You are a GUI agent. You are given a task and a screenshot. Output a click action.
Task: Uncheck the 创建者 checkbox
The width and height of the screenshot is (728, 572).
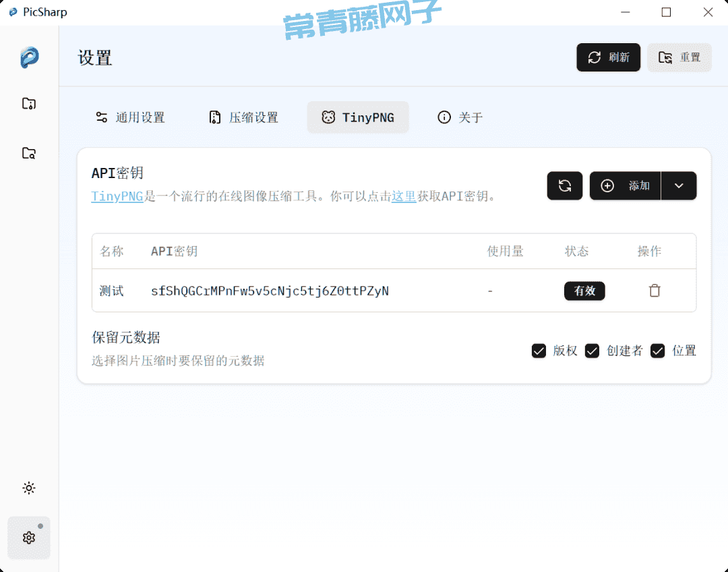[592, 351]
